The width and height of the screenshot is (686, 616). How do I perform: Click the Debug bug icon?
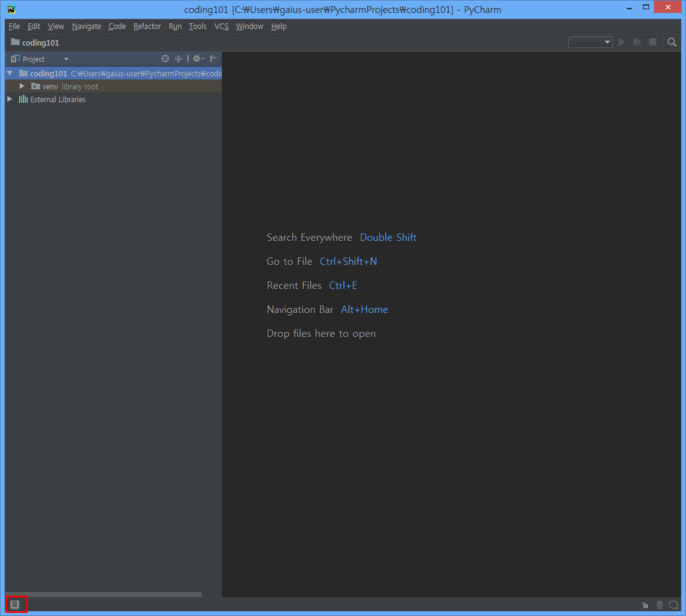click(637, 42)
